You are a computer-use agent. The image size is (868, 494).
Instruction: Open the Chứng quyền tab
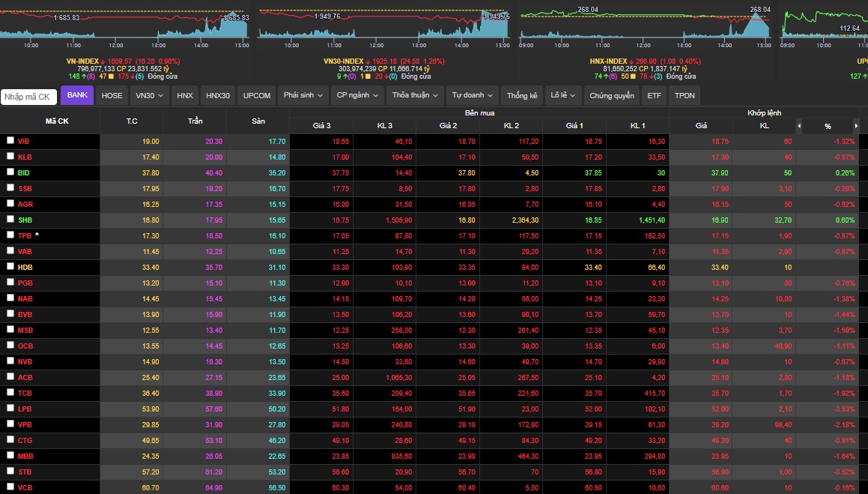click(x=611, y=96)
